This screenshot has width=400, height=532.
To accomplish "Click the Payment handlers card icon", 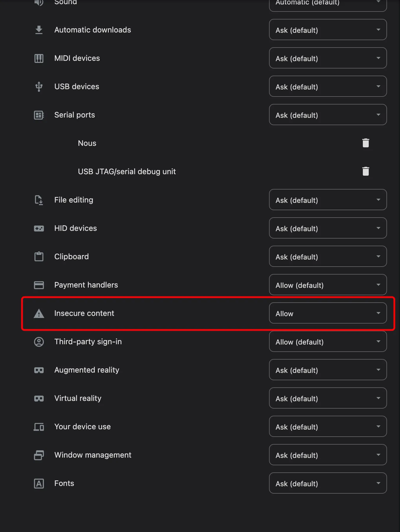I will 39,285.
